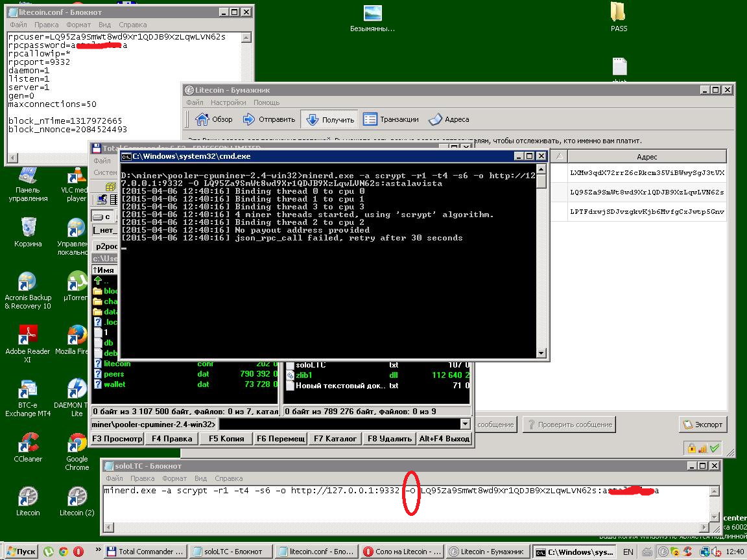Select the Безымянны... image file on desktop
The image size is (747, 560).
pyautogui.click(x=372, y=19)
